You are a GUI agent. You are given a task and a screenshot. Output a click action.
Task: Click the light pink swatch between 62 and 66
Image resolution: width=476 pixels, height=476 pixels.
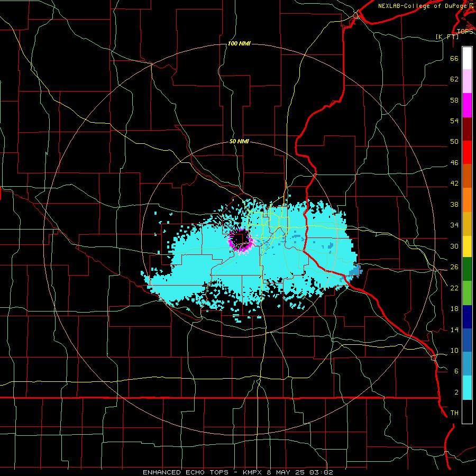[x=467, y=81]
